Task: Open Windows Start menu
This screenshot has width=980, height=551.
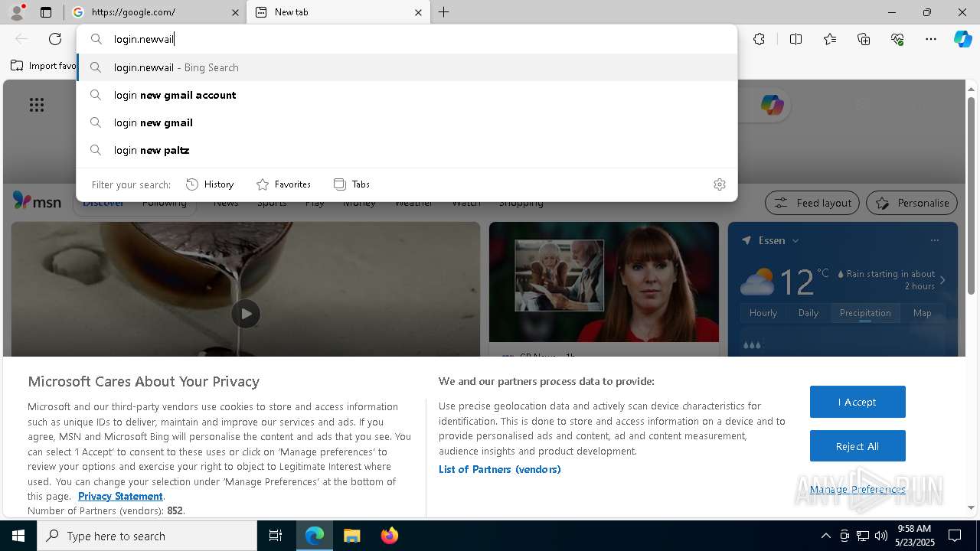Action: click(x=18, y=536)
